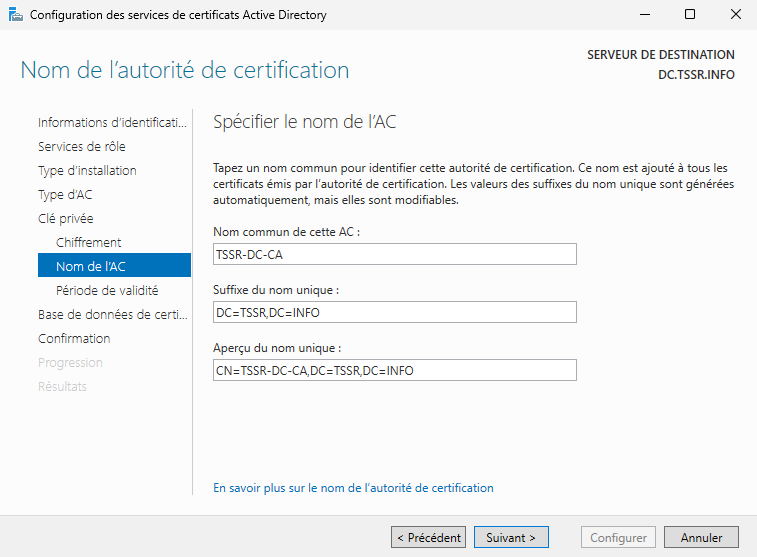This screenshot has height=557, width=757.
Task: Go to Période de validité sub-step
Action: click(107, 291)
